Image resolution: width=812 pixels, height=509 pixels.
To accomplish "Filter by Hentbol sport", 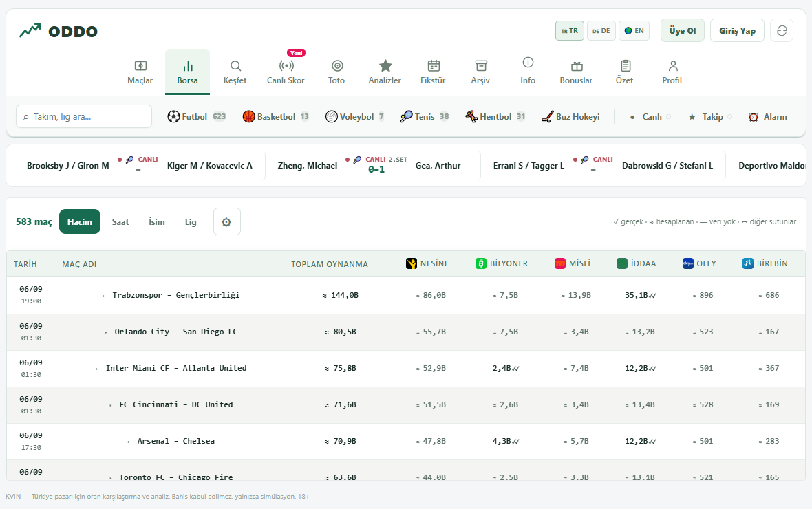I will 495,116.
